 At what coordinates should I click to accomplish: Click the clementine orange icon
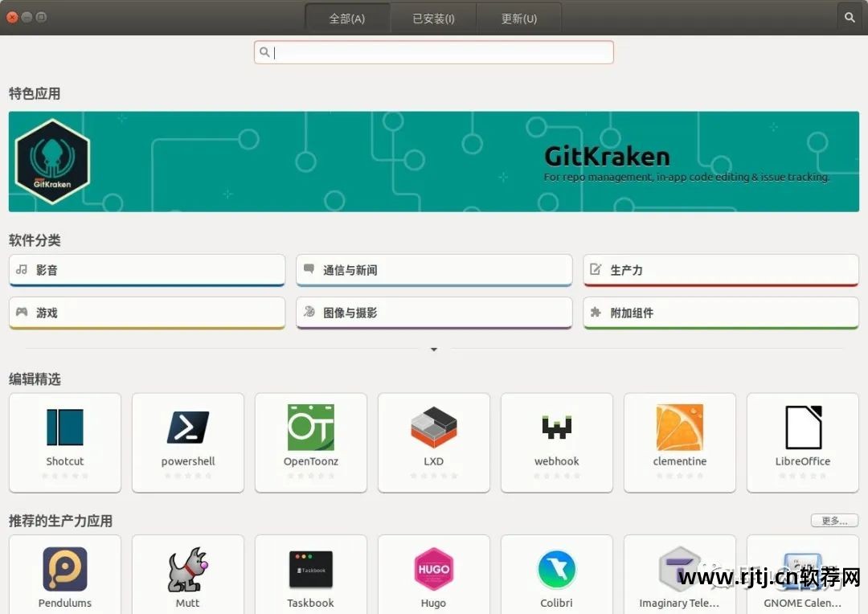pos(680,427)
